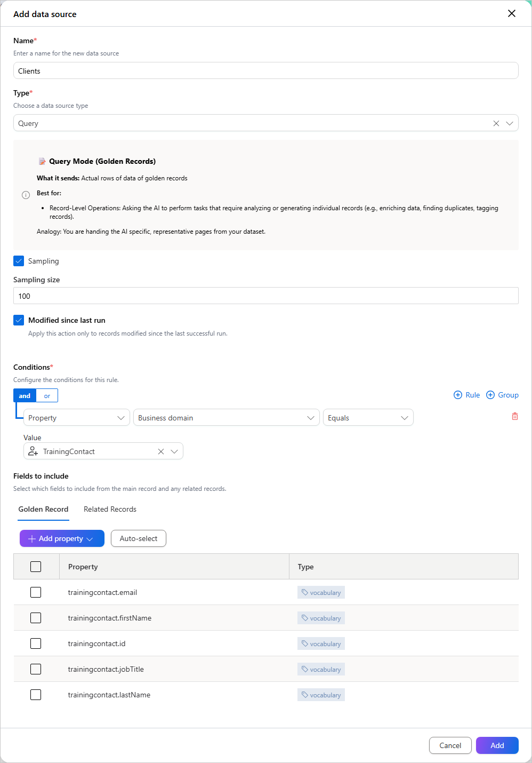
Task: Open the Add property dropdown
Action: pos(62,538)
